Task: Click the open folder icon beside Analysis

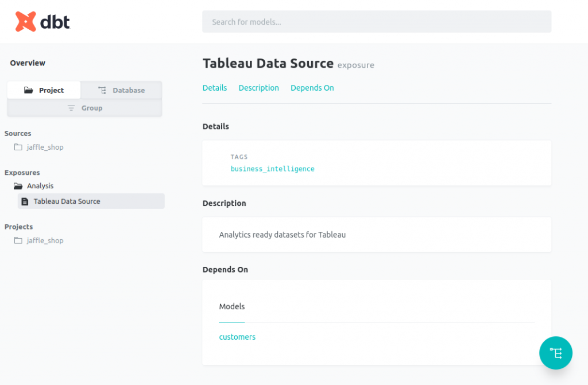Action: [x=18, y=186]
